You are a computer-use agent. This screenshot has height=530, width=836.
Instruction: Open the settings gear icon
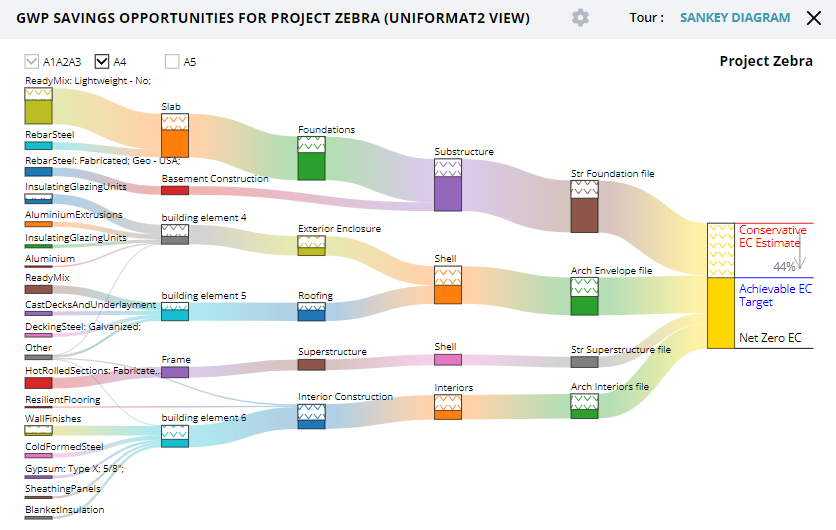click(x=580, y=18)
